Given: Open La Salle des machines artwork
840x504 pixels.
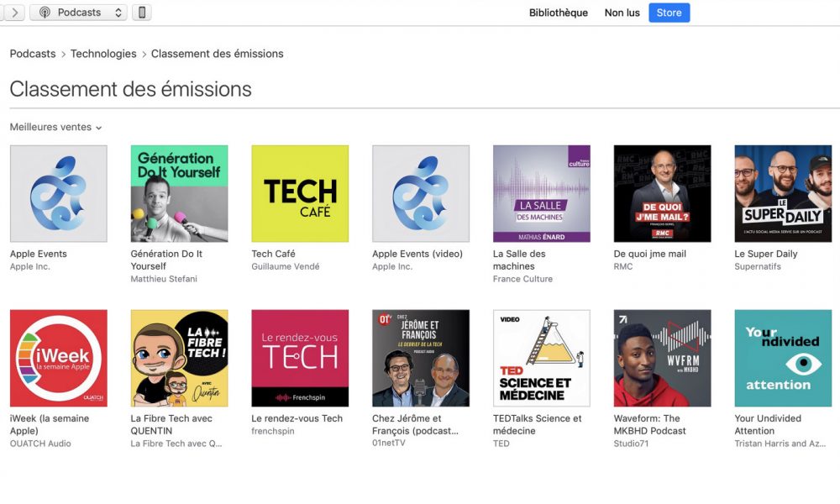Looking at the screenshot, I should click(542, 193).
